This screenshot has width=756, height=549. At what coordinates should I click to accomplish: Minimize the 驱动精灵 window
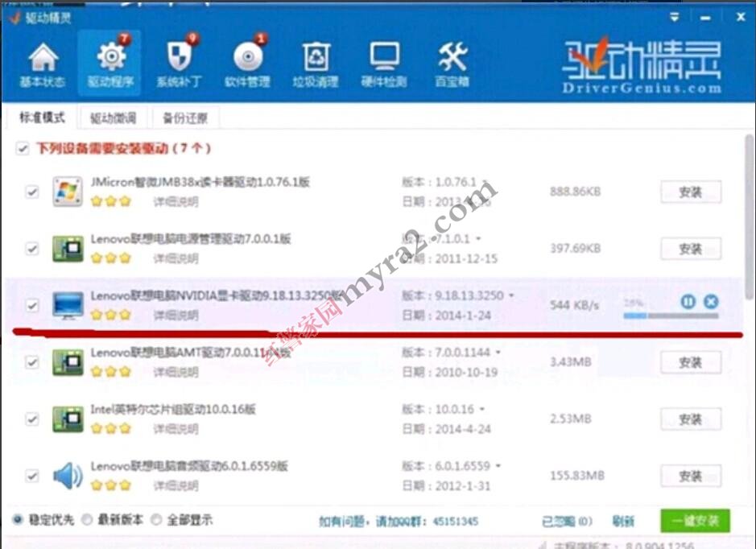(x=705, y=19)
